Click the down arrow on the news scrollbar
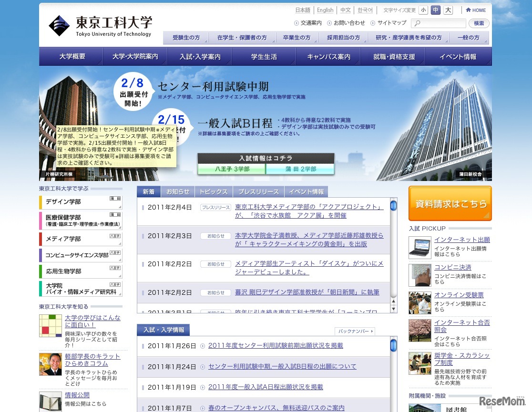 click(x=393, y=308)
